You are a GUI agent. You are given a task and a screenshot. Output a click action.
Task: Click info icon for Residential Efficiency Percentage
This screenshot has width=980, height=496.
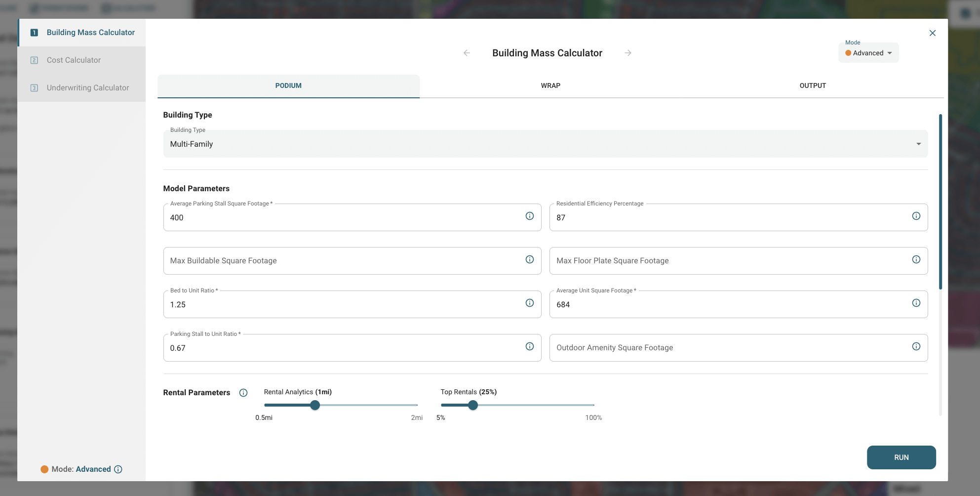(916, 216)
